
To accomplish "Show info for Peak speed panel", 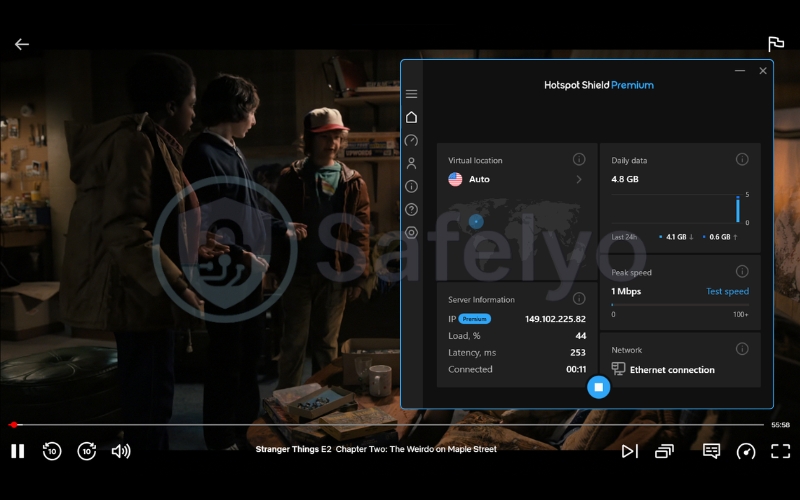I will [x=742, y=271].
